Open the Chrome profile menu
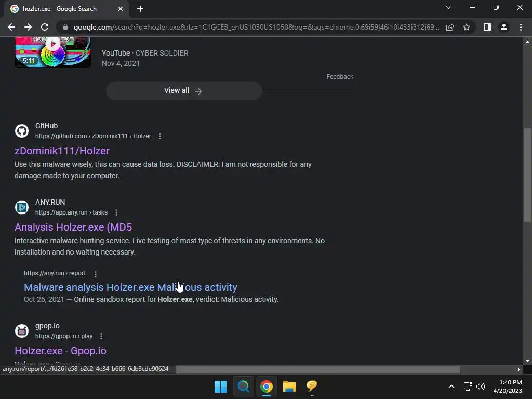This screenshot has width=532, height=399. click(x=504, y=27)
